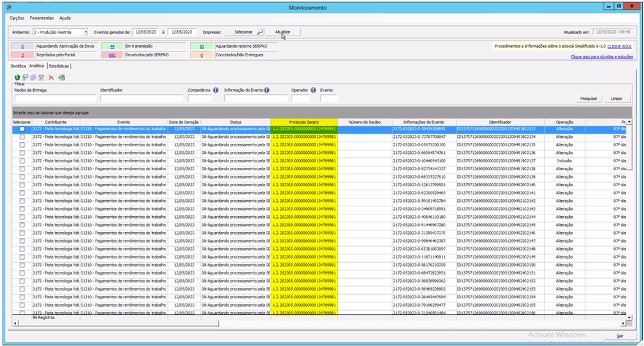
Task: Switch to the Estatísticas tab
Action: tap(59, 66)
